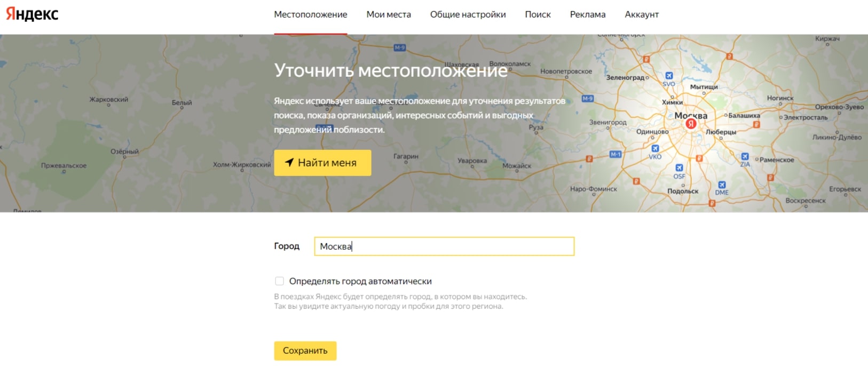Click the ZIA airport icon on map
Screen dimensions: 868x366
tap(745, 156)
